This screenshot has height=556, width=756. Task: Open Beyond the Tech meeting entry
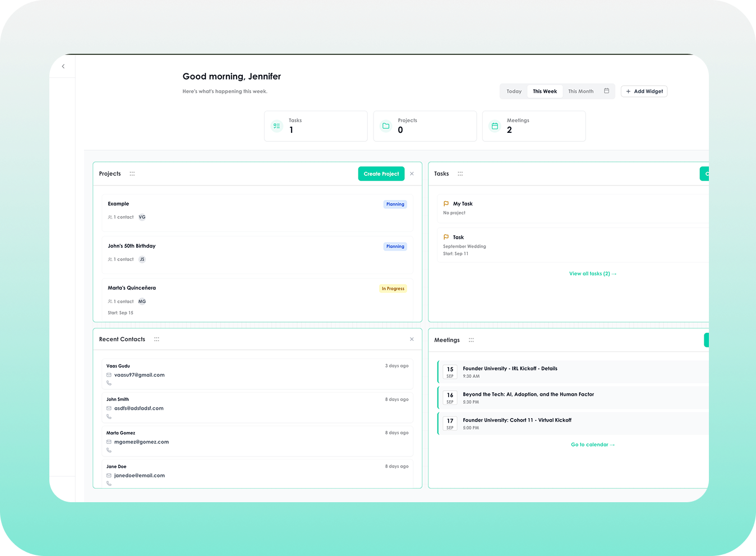point(573,398)
